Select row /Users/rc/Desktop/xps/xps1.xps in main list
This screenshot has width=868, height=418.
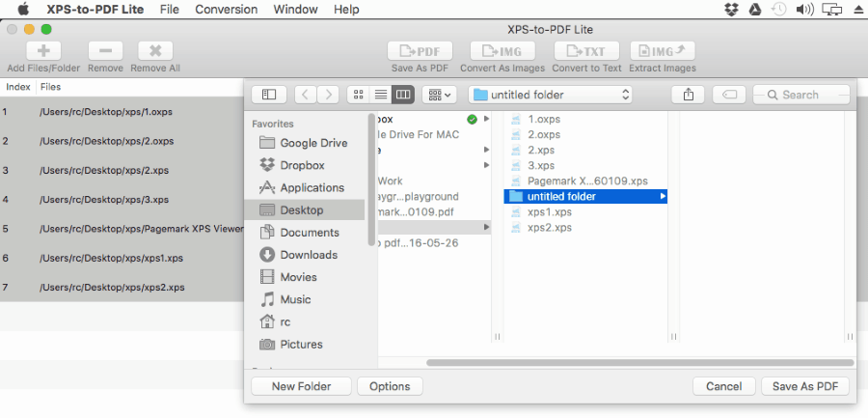click(122, 259)
